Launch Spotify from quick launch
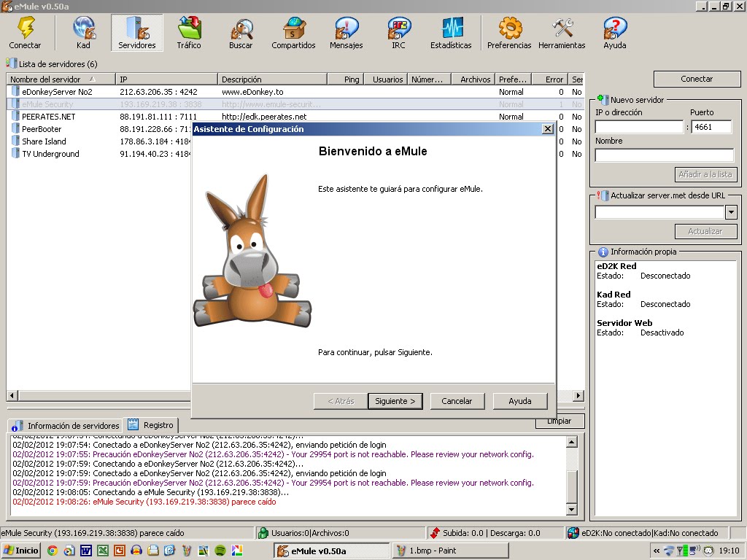The height and width of the screenshot is (560, 747). click(x=220, y=551)
